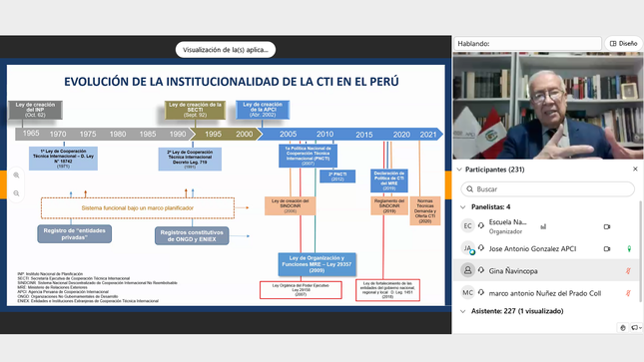Click the zoom out magnifier icon
Screen dimensions: 644x362
pyautogui.click(x=16, y=193)
